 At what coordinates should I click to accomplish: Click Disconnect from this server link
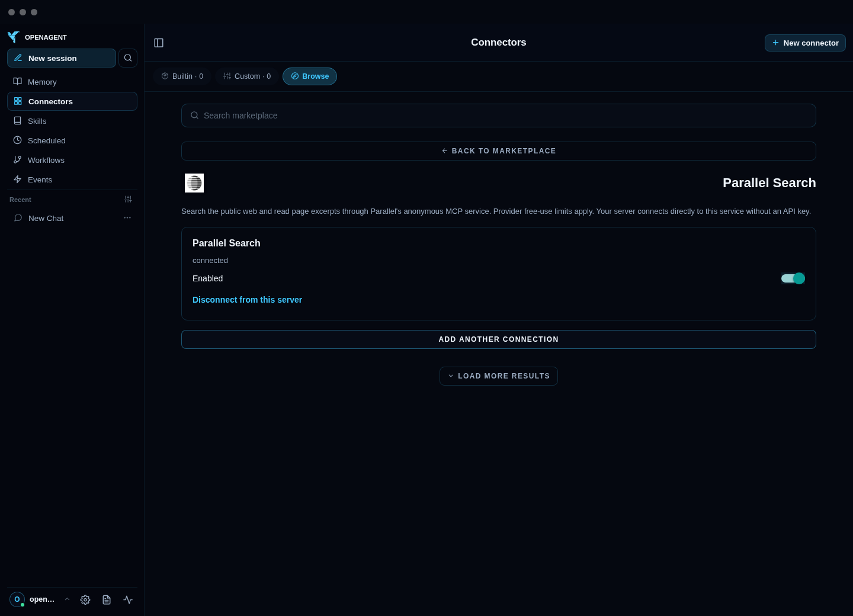[x=247, y=300]
